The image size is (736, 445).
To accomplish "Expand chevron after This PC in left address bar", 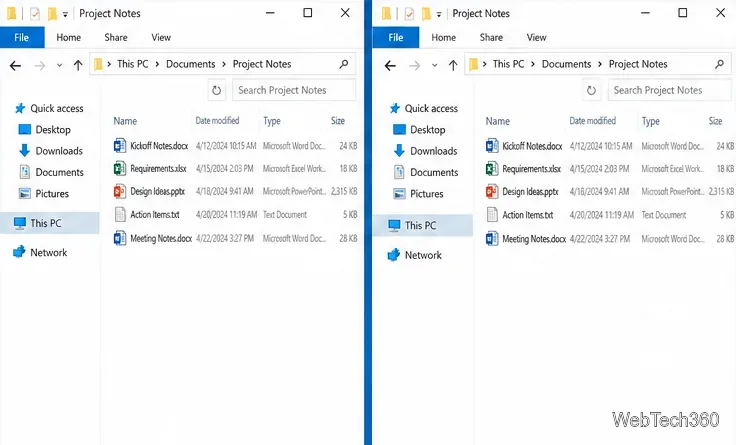I will 157,64.
